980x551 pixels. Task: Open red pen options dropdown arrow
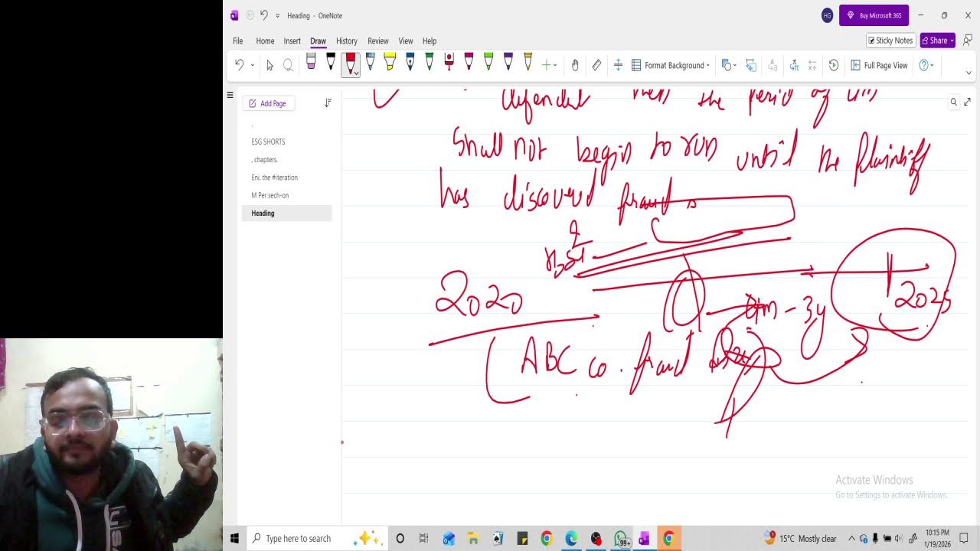[356, 73]
